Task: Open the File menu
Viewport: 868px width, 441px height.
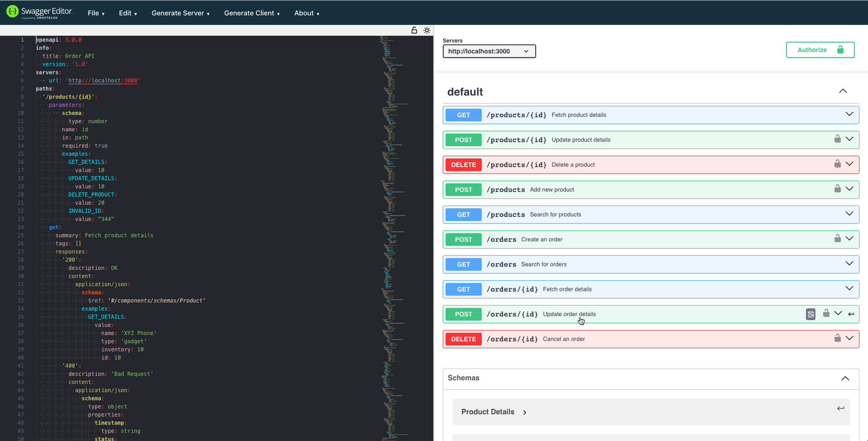Action: [96, 13]
